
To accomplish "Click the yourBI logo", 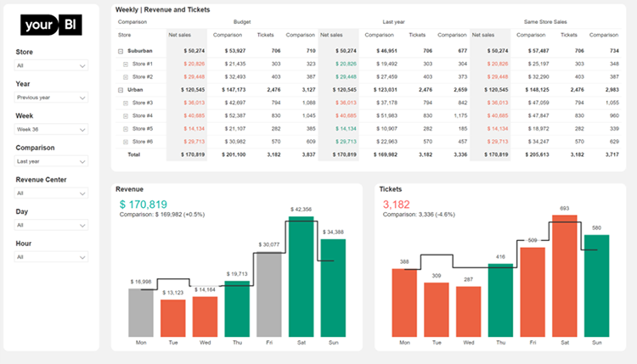I will [x=50, y=25].
